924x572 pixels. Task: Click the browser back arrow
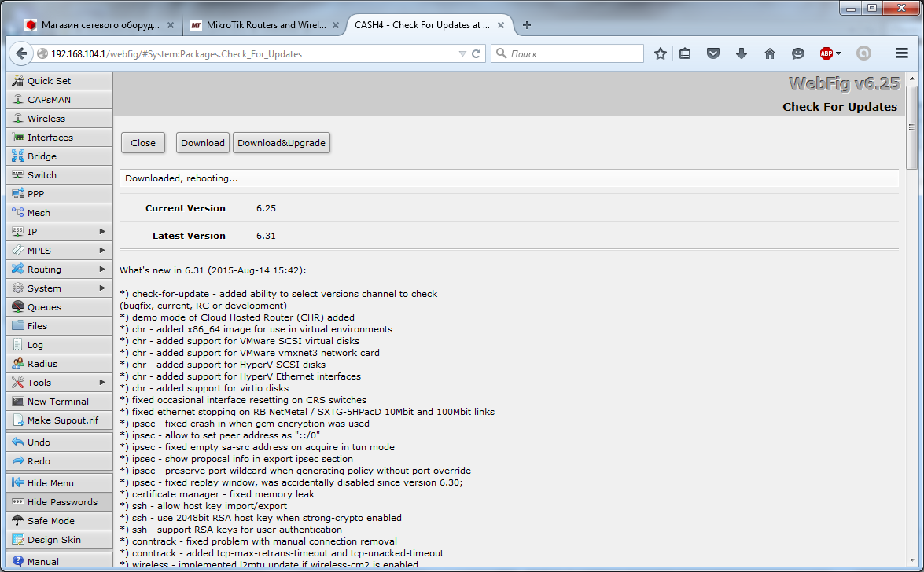[x=21, y=53]
